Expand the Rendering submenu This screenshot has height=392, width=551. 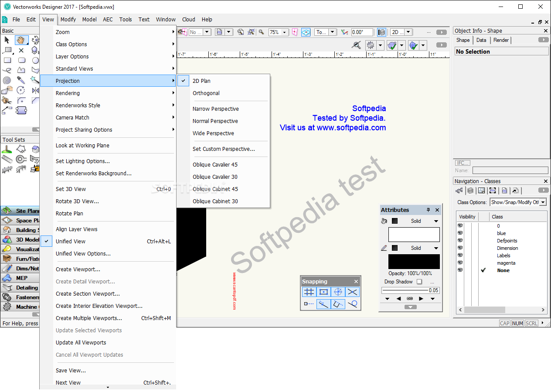pyautogui.click(x=108, y=93)
